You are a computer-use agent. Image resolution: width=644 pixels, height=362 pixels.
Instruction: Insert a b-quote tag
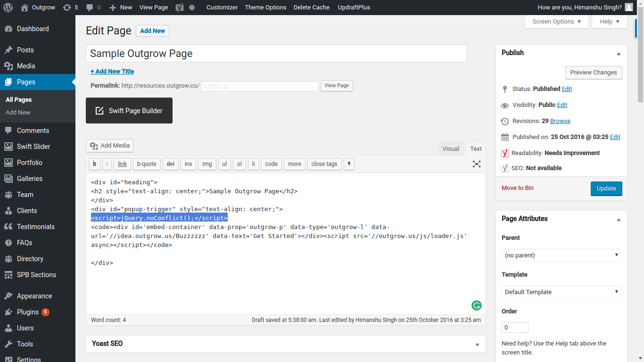coord(147,164)
